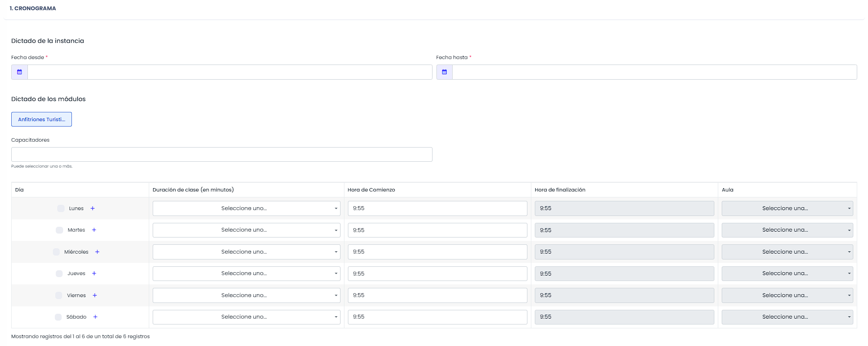Toggle the Viernes checkbox
The height and width of the screenshot is (346, 868).
[x=59, y=295]
